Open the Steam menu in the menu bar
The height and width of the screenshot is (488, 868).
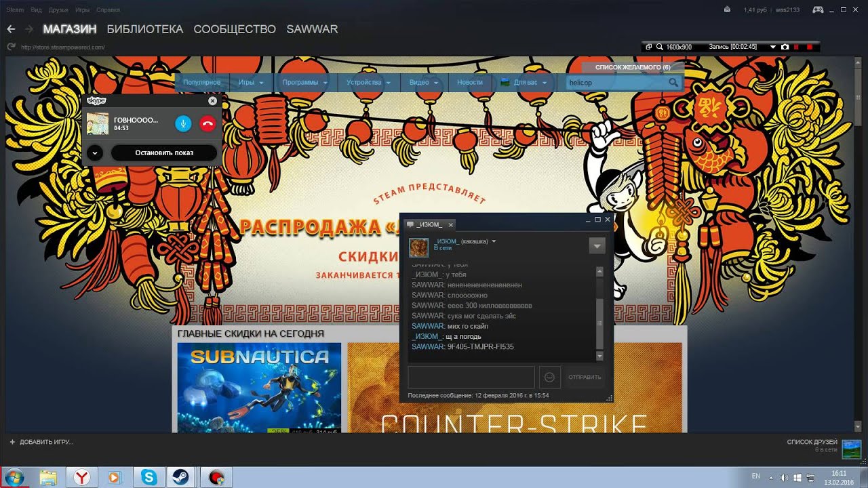15,10
